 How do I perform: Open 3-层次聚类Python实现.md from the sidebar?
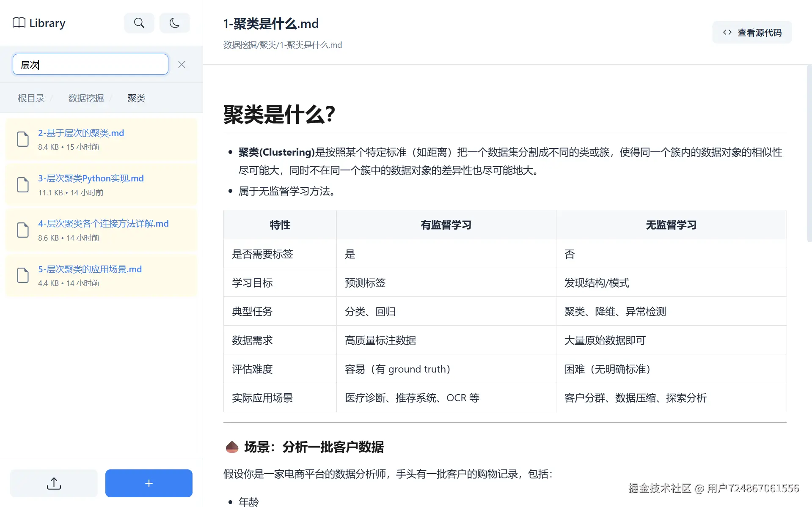(x=91, y=178)
